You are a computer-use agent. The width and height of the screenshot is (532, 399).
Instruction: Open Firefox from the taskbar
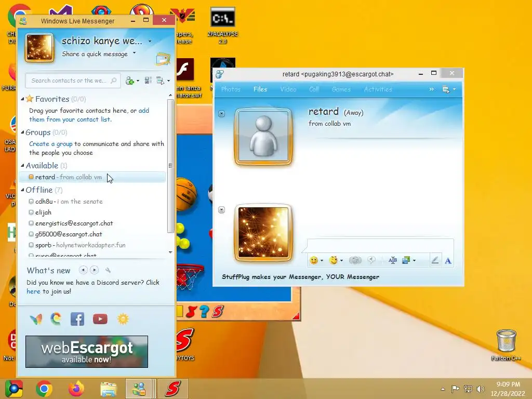click(x=76, y=389)
